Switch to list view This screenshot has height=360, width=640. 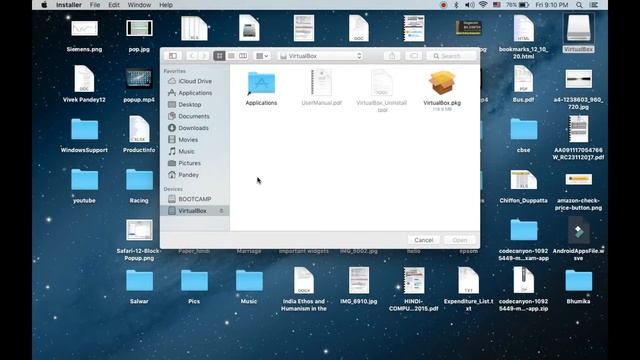[x=231, y=56]
